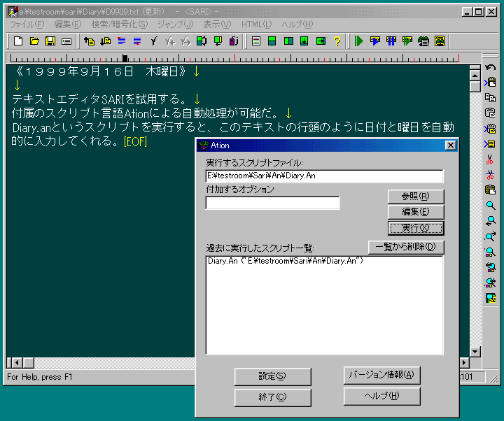This screenshot has width=504, height=421.
Task: Click the floppy disk save icon
Action: point(50,41)
